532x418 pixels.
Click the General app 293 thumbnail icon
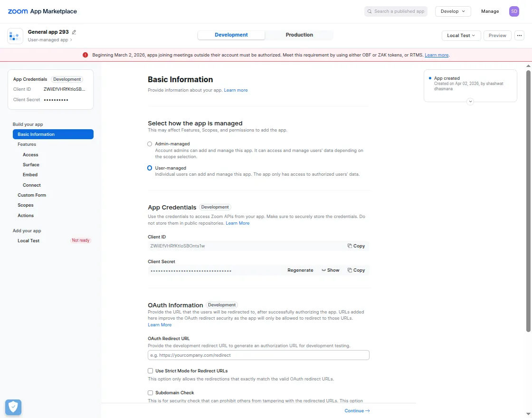(x=15, y=36)
